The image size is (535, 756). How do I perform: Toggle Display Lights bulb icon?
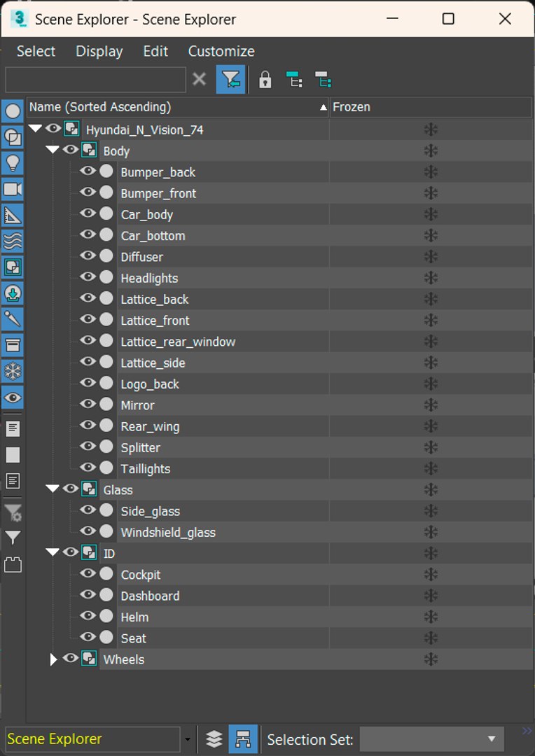pos(13,163)
